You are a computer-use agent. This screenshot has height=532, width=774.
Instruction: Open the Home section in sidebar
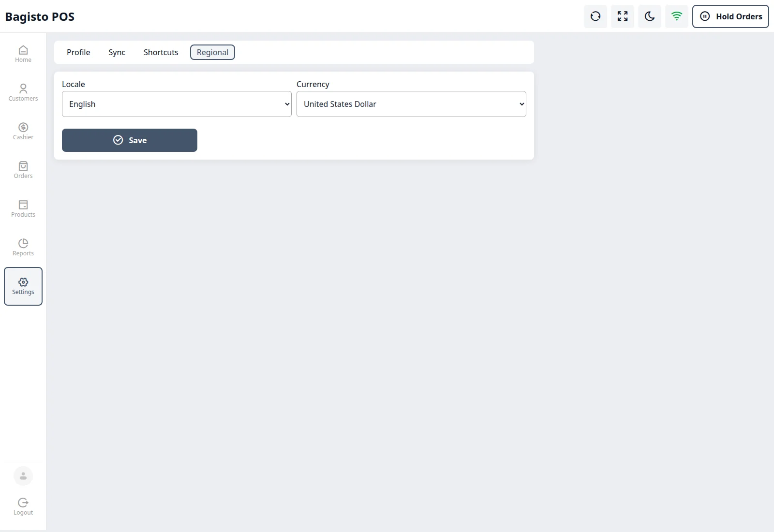[23, 54]
